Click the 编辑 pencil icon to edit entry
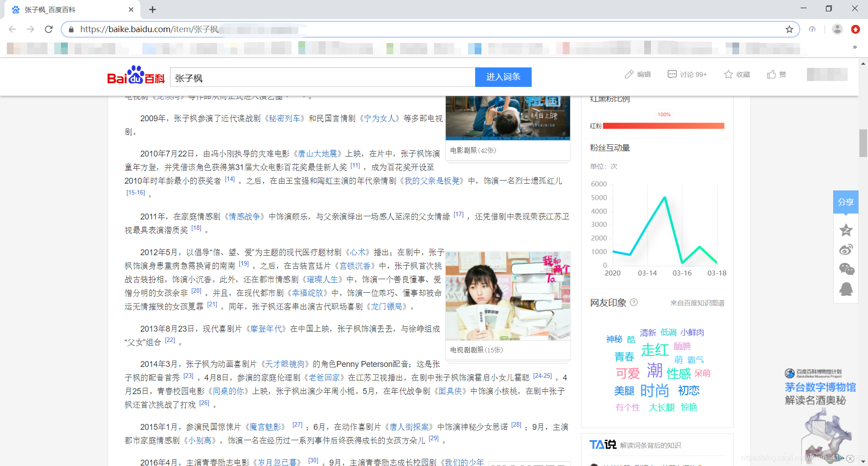The width and height of the screenshot is (868, 466). 629,74
